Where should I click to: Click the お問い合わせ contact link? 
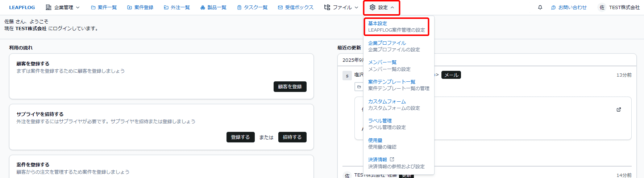tap(569, 7)
